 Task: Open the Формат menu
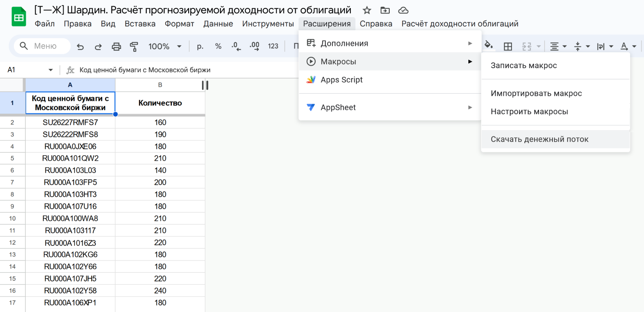pos(179,24)
